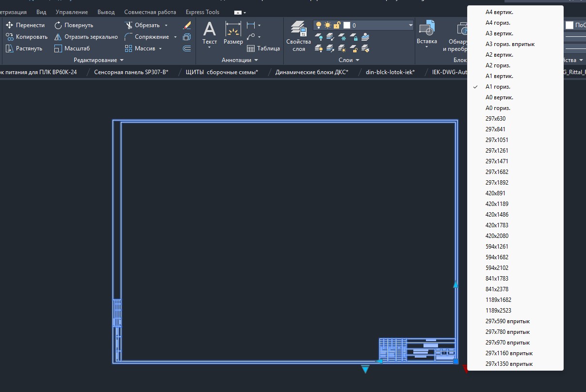Click the linear dimension icon

point(250,25)
